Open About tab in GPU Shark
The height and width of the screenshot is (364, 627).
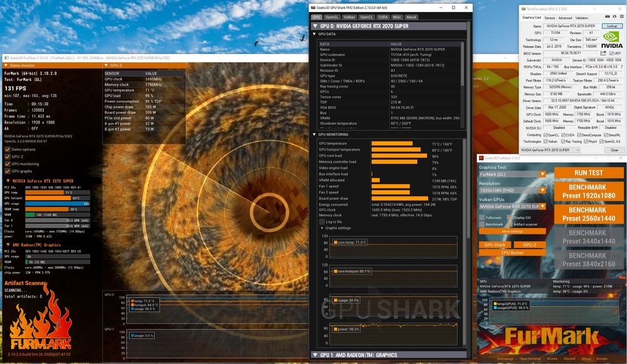[x=411, y=17]
